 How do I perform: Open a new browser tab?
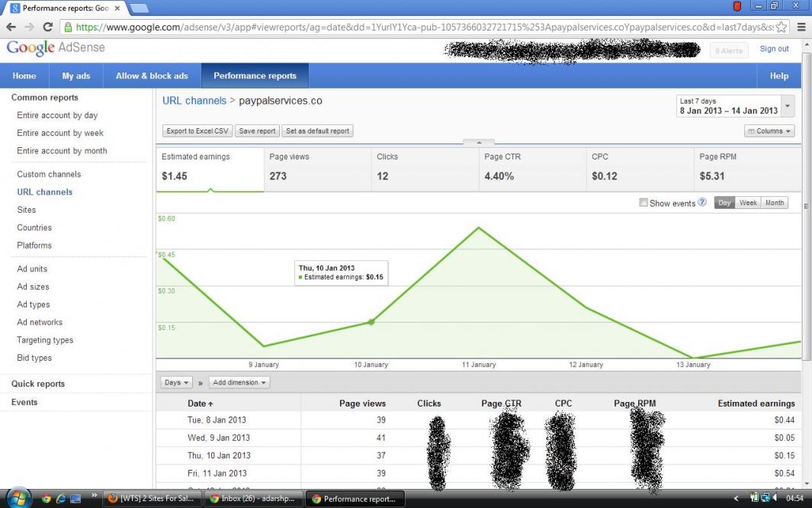139,8
